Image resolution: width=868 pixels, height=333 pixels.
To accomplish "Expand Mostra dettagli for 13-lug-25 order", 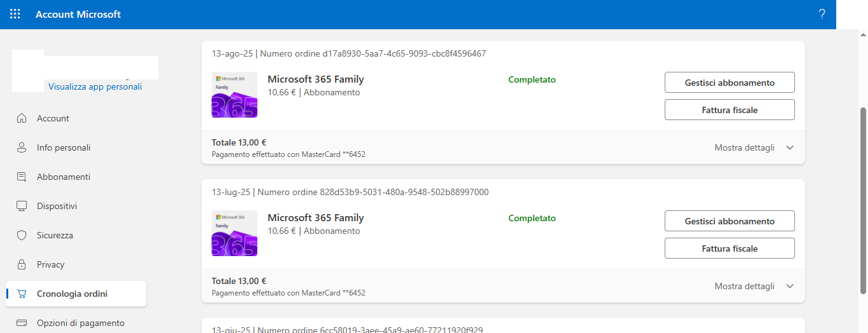I will 745,286.
